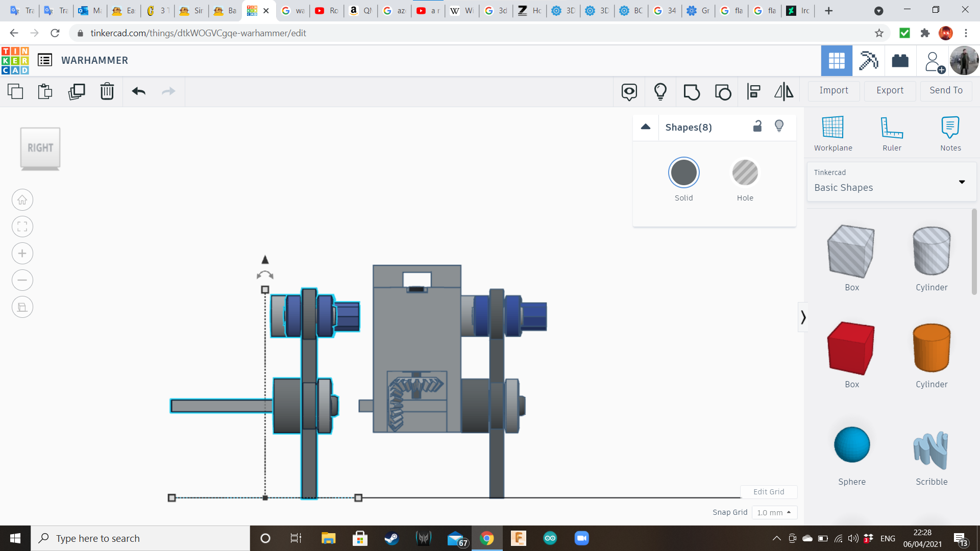The width and height of the screenshot is (980, 551).
Task: Switch to orthographic view toggle
Action: (22, 307)
